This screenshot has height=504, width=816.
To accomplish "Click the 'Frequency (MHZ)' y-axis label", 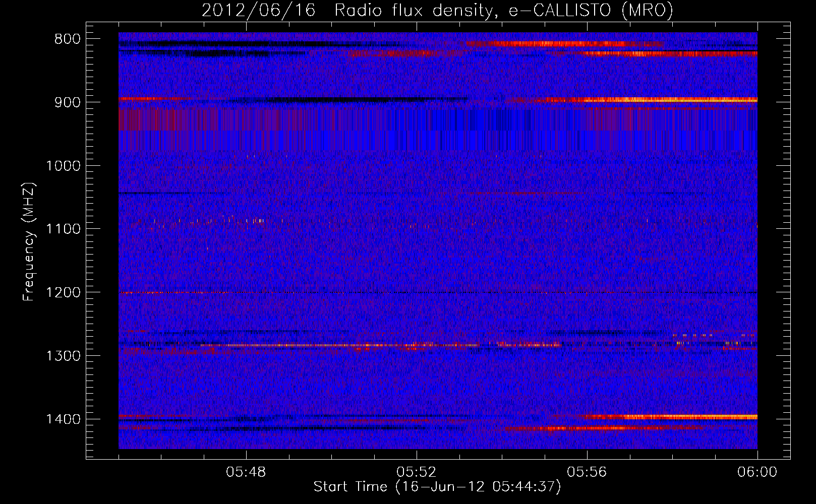I will pyautogui.click(x=29, y=242).
